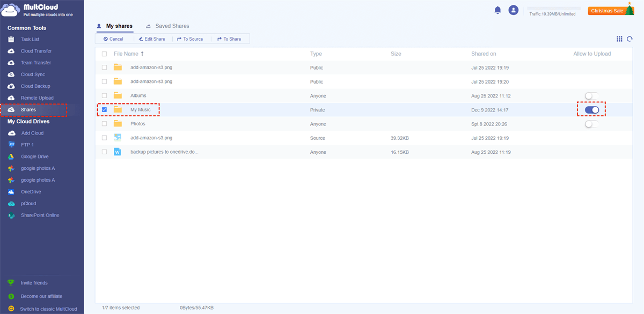This screenshot has width=644, height=314.
Task: Open the OneDrive cloud drive
Action: 31,192
